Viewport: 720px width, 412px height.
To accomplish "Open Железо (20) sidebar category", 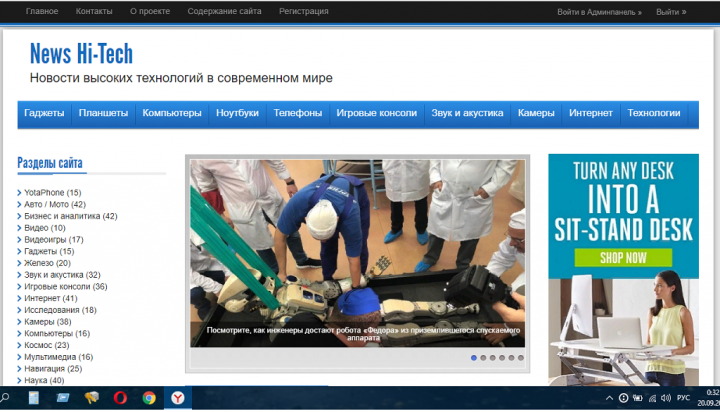I will (x=47, y=263).
